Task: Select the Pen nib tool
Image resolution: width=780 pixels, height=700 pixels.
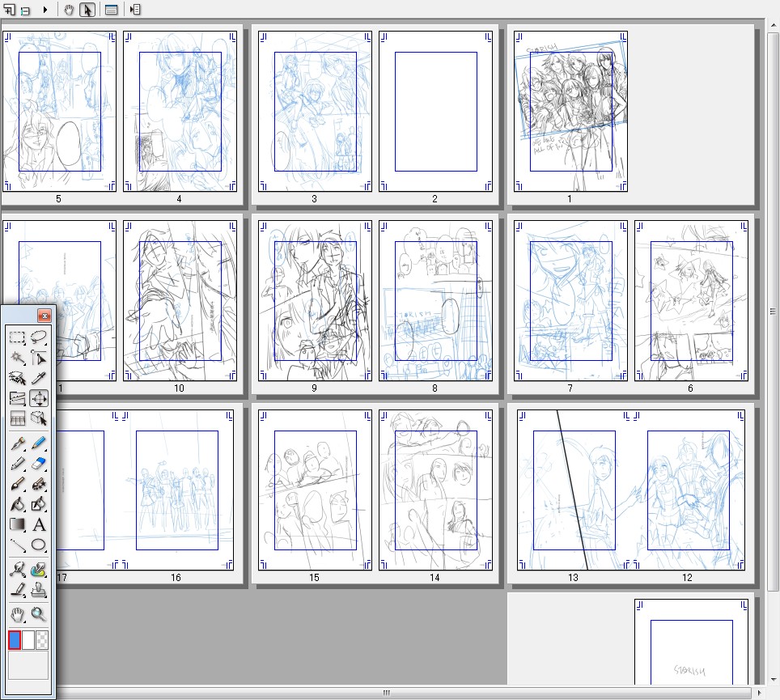Action: pyautogui.click(x=18, y=443)
